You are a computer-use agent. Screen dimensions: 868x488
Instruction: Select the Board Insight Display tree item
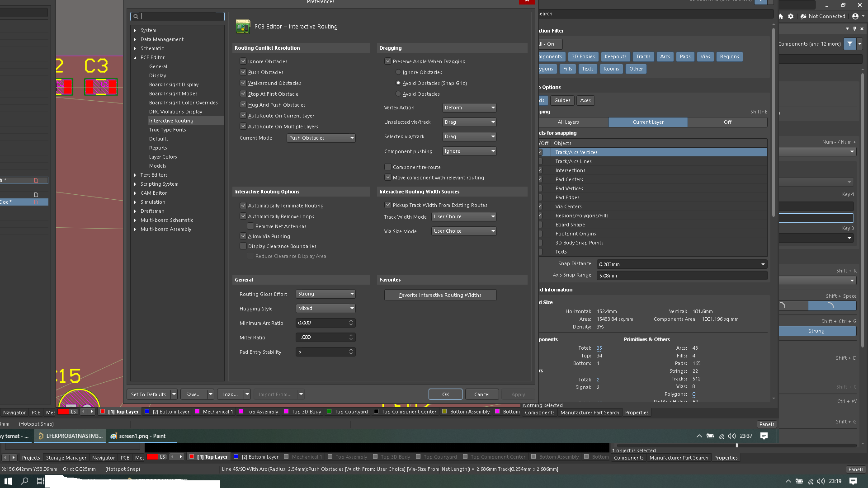tap(174, 84)
